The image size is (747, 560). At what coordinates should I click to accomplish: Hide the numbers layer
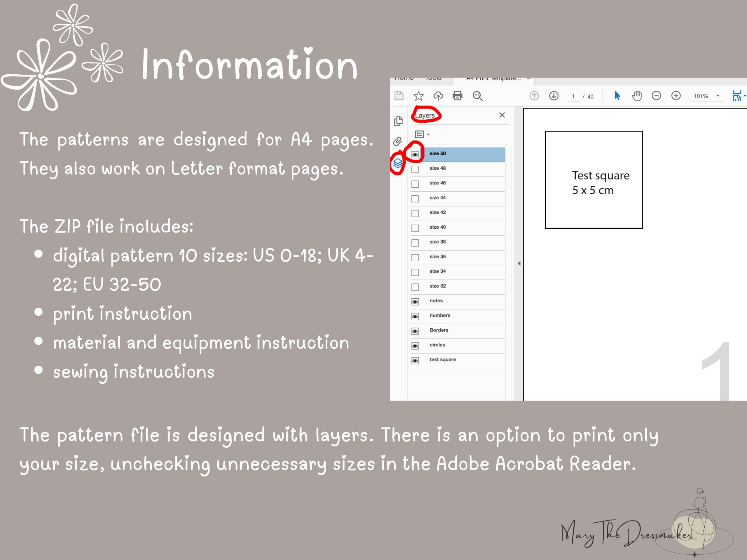pos(415,317)
